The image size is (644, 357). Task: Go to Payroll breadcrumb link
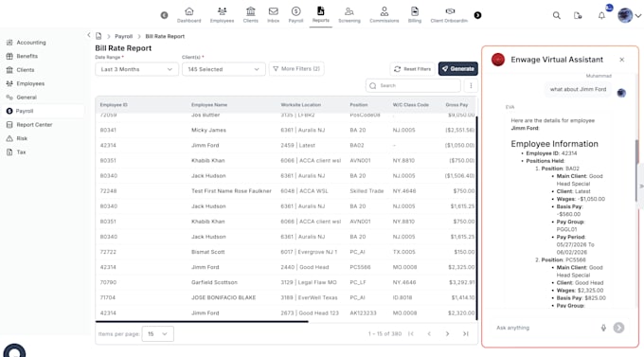pyautogui.click(x=124, y=36)
